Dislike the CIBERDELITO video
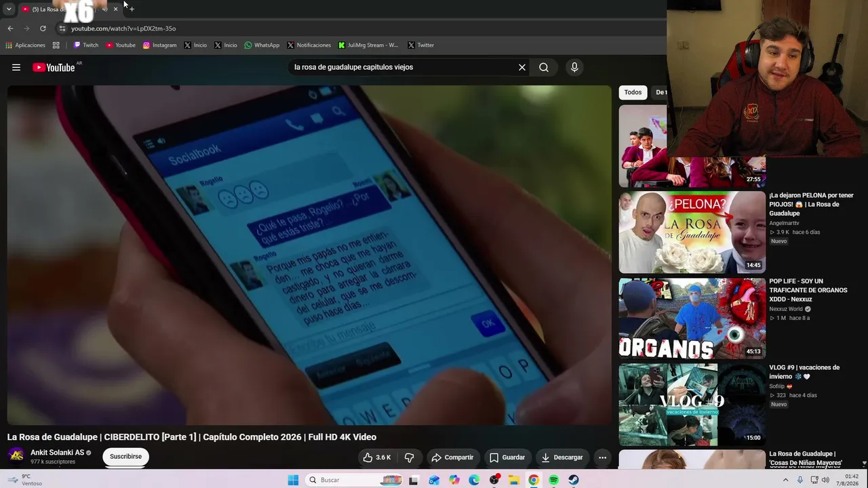 (x=409, y=457)
